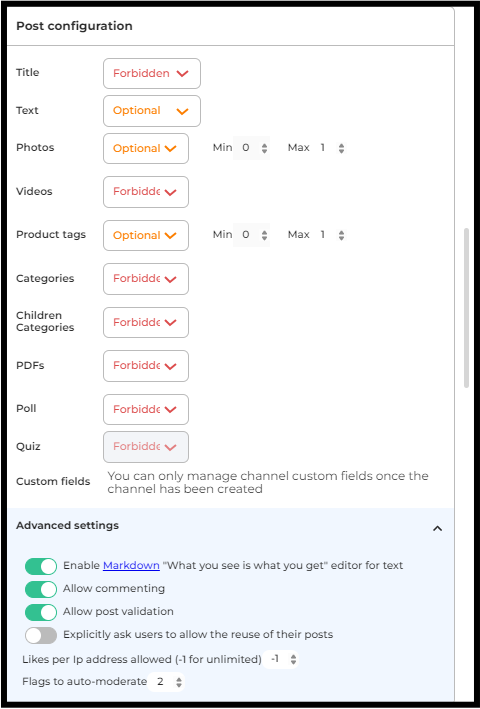Open the Title requirement dropdown

click(x=152, y=73)
